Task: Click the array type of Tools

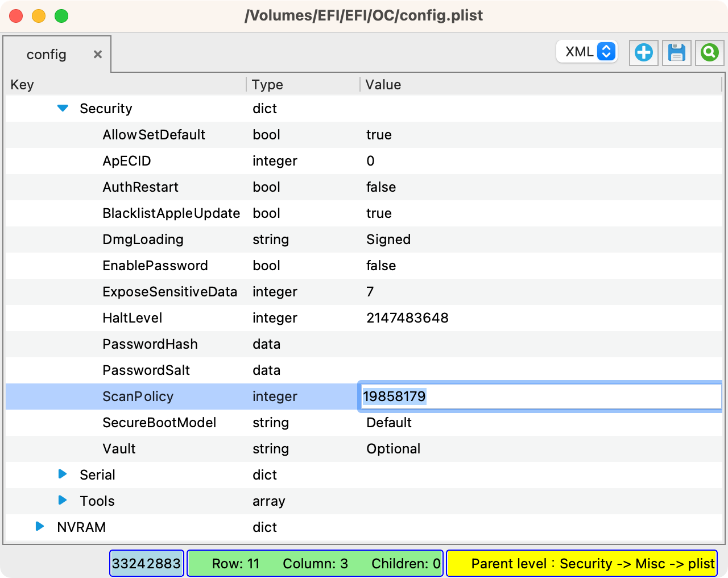Action: click(x=269, y=501)
